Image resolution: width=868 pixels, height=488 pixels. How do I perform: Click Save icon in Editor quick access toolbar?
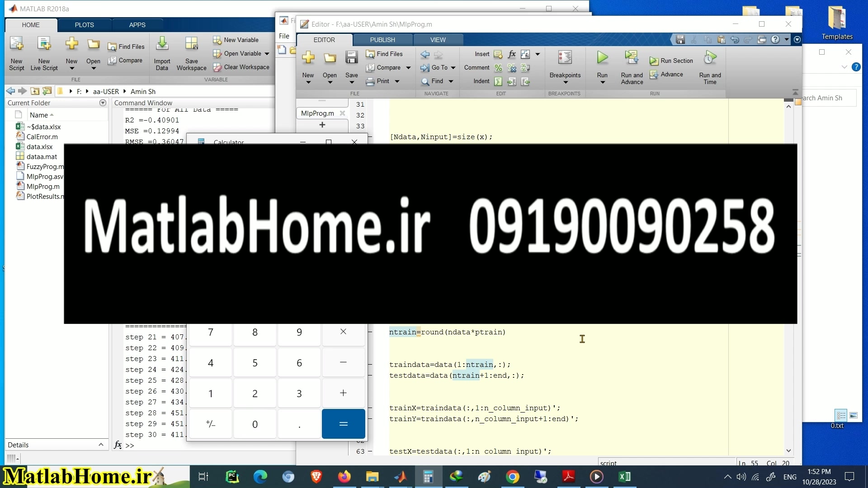tap(680, 40)
